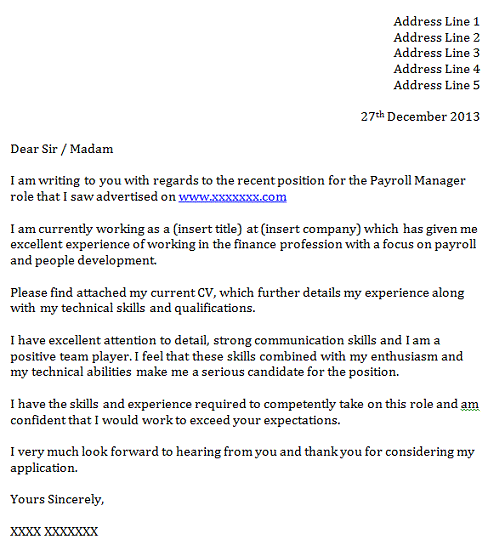The image size is (488, 545).
Task: Click on 'Address Line 2' text
Action: (437, 37)
